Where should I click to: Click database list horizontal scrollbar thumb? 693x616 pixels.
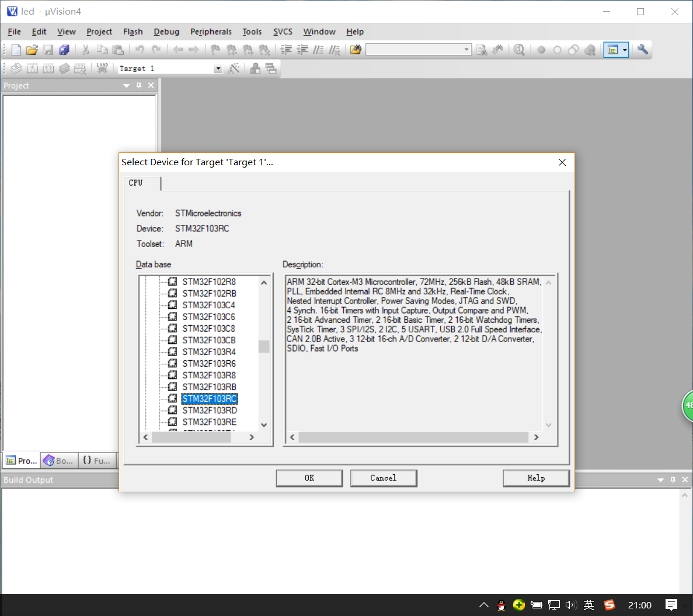point(191,437)
